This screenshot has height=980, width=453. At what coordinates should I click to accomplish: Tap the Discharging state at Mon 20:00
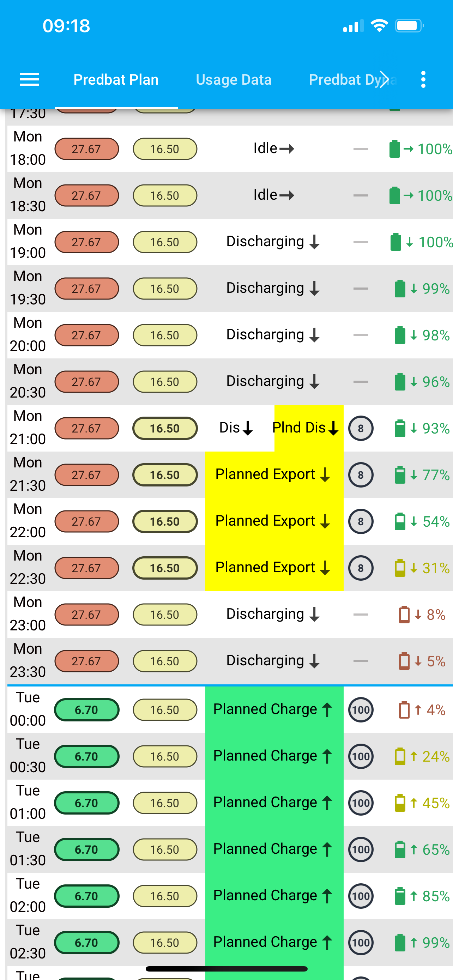273,335
